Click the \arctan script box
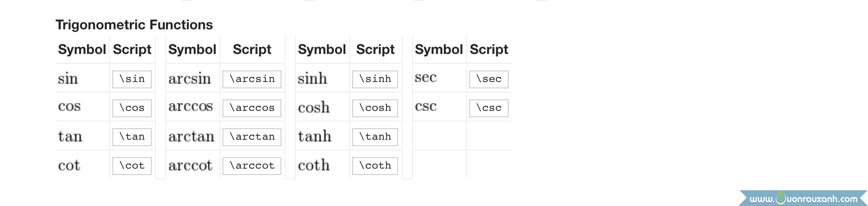 [252, 137]
